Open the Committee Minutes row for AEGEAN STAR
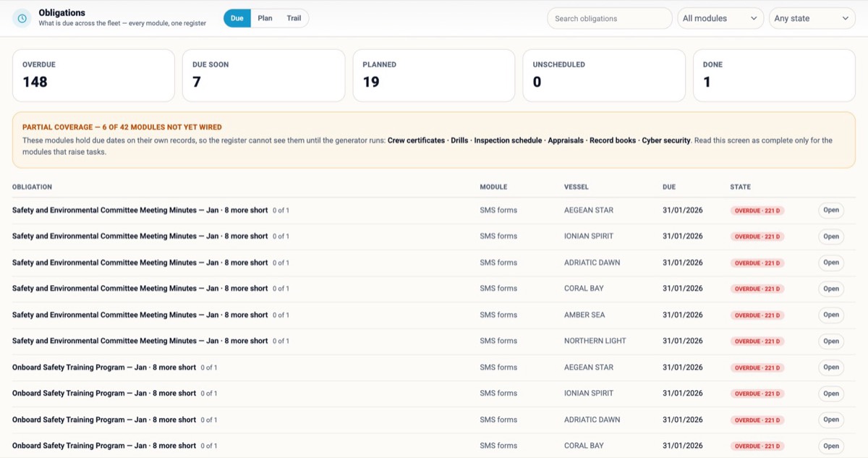Viewport: 868px width, 458px height. (x=831, y=211)
